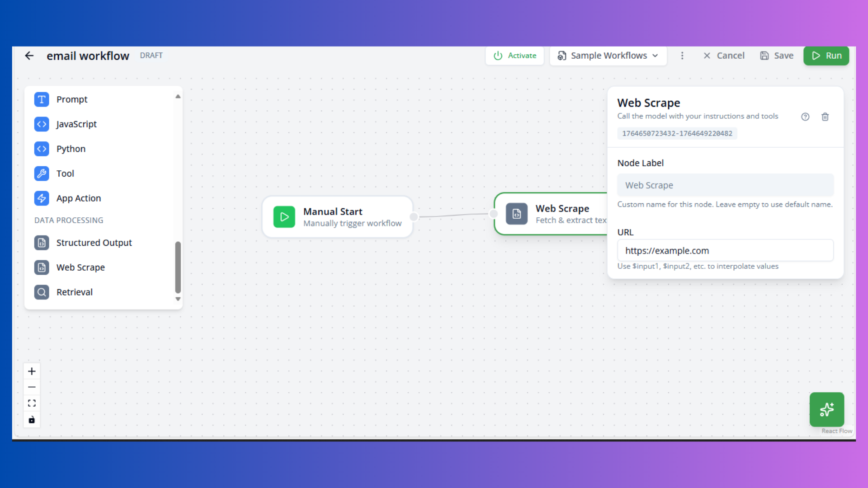Toggle workflow activation with Activate

point(514,56)
